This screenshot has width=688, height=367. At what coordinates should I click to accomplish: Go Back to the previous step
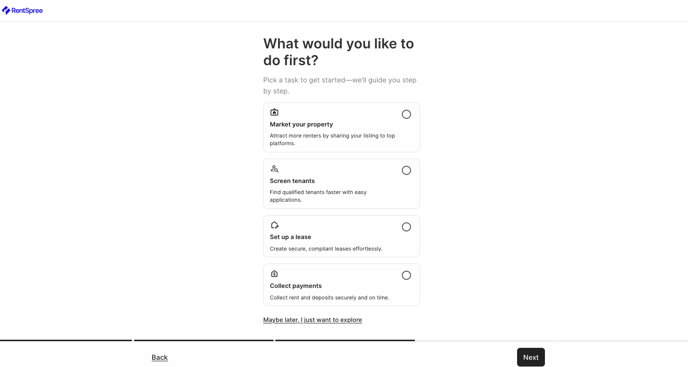click(x=159, y=357)
